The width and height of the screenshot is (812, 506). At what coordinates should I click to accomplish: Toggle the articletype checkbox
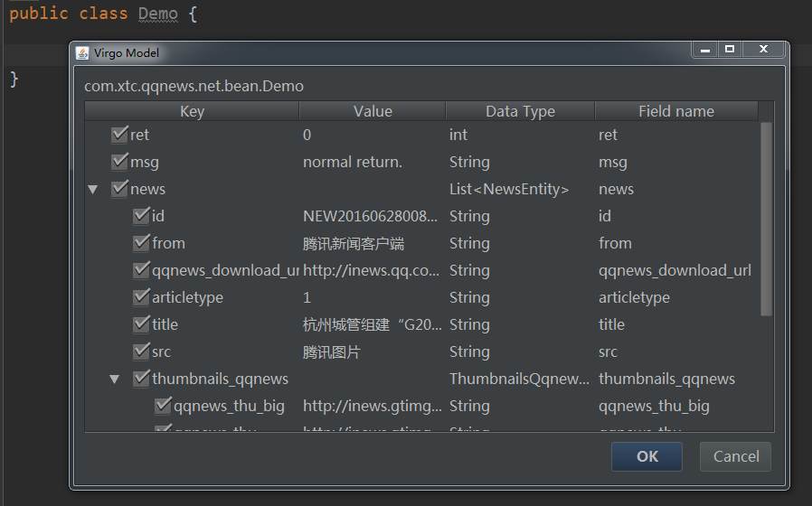point(141,297)
